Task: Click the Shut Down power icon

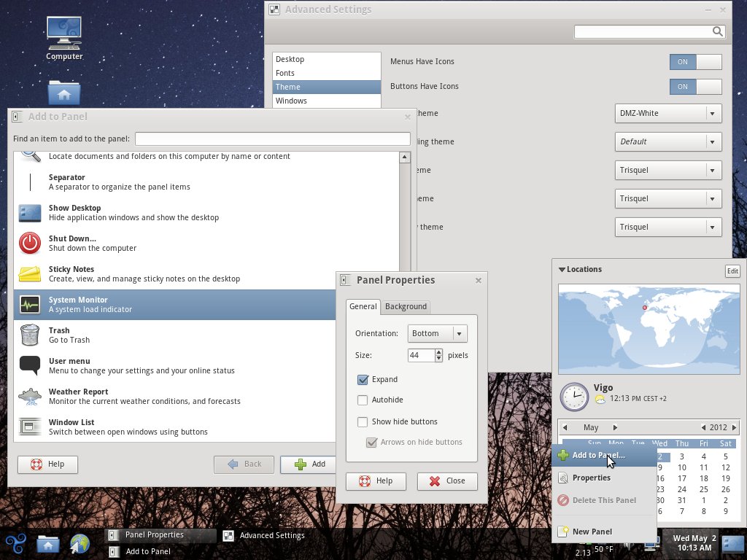Action: pos(30,243)
